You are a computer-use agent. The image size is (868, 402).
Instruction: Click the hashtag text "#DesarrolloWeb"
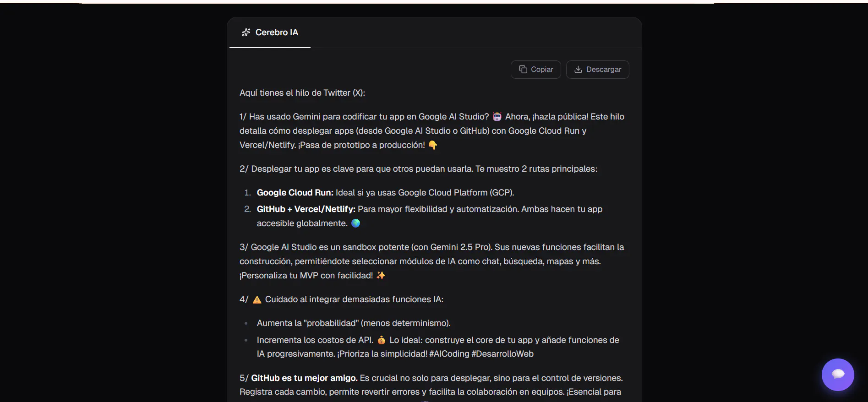coord(502,354)
